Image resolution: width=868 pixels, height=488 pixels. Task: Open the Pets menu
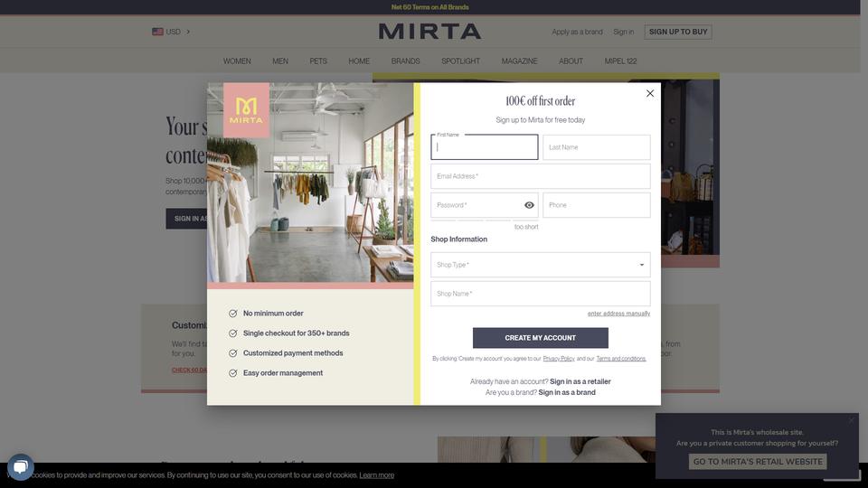pyautogui.click(x=318, y=61)
